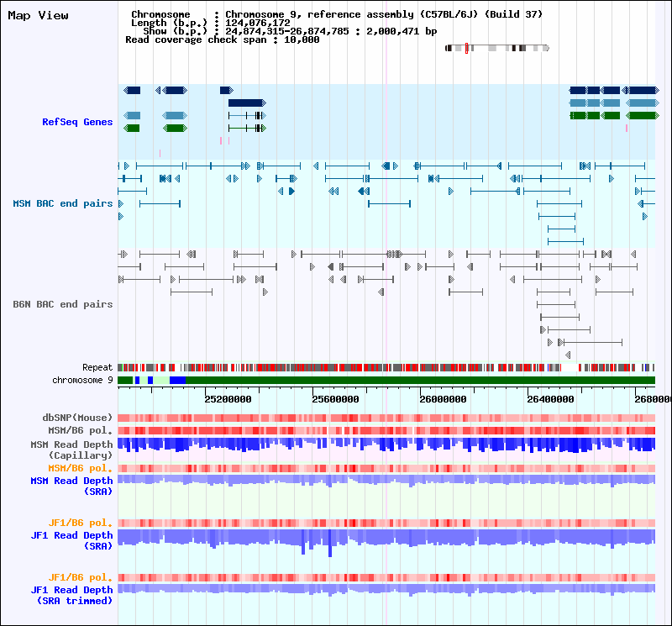Click the 25200000 ruler coordinate
The width and height of the screenshot is (672, 626).
(x=228, y=399)
